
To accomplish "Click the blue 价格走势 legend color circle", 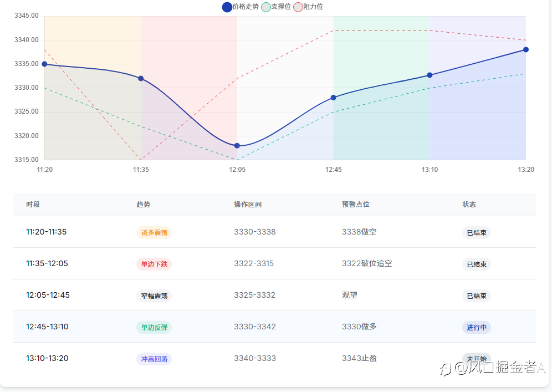I will click(227, 7).
